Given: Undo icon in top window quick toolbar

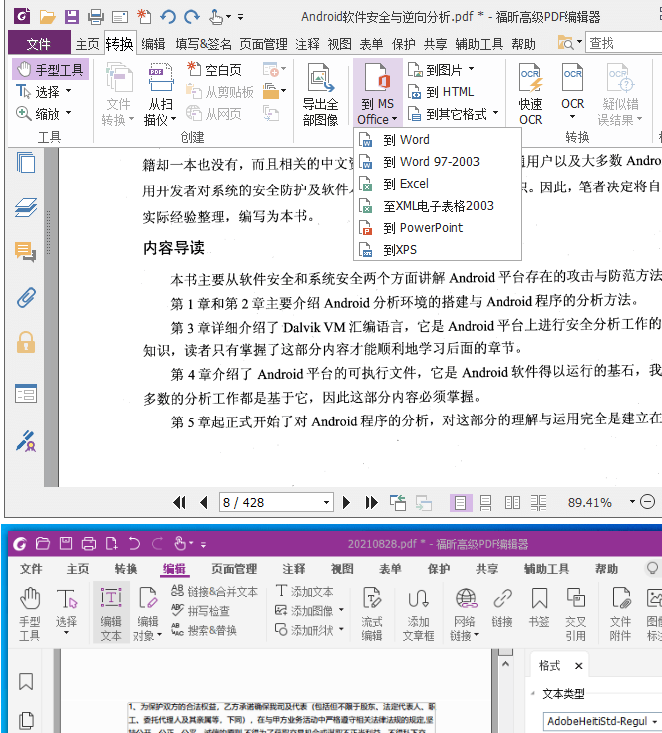Looking at the screenshot, I should pyautogui.click(x=168, y=17).
